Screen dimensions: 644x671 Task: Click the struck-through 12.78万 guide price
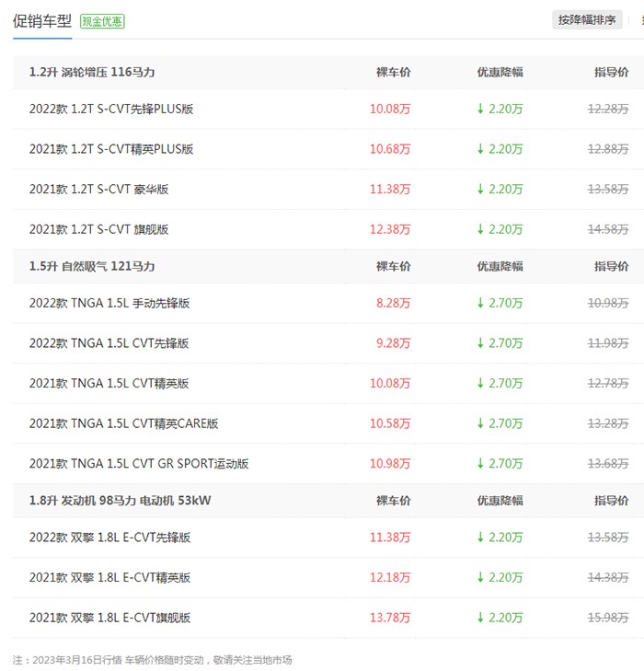[608, 384]
